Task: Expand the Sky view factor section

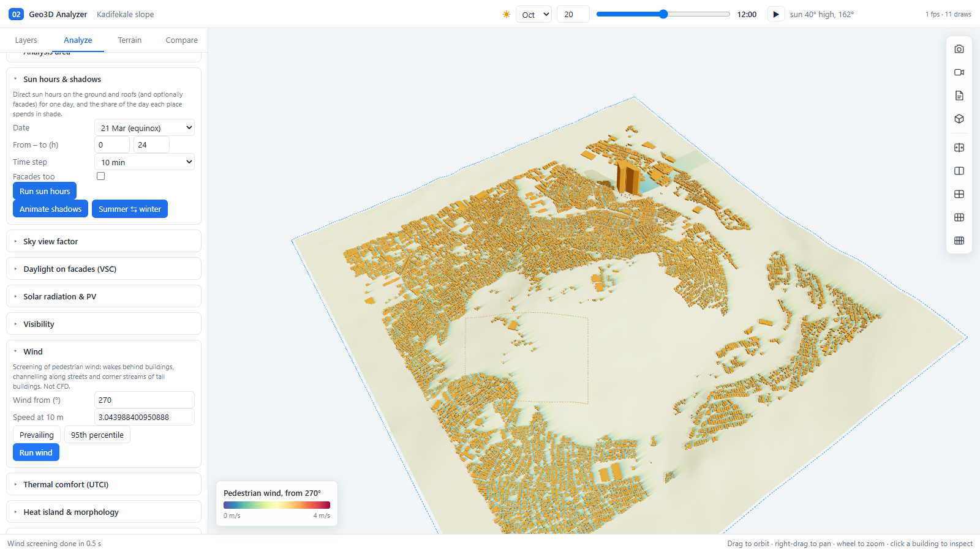Action: pyautogui.click(x=104, y=241)
